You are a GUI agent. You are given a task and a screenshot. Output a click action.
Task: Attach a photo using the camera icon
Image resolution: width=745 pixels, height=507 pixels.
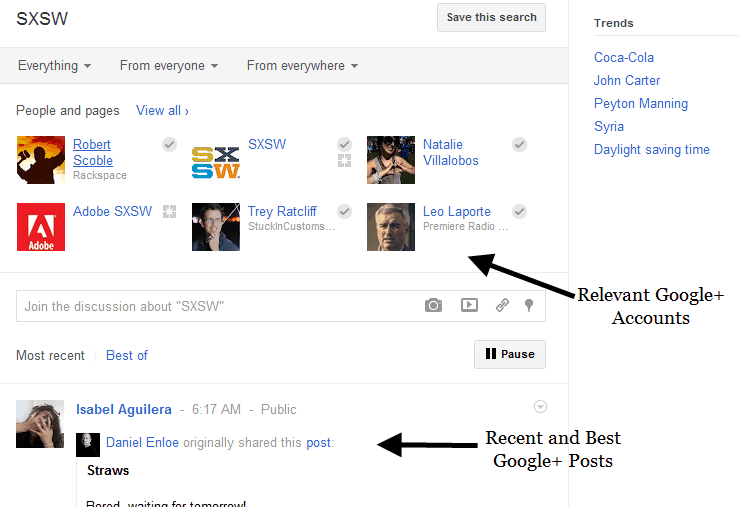coord(433,306)
